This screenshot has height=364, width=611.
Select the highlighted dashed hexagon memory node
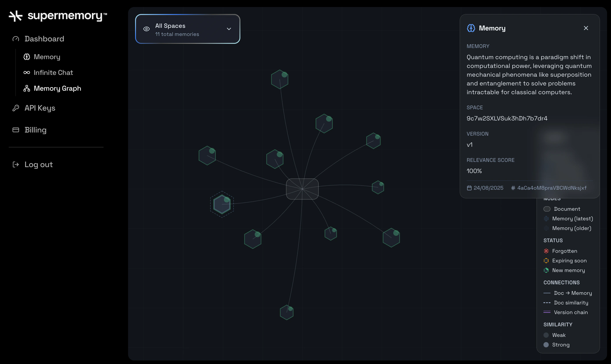[x=222, y=204]
